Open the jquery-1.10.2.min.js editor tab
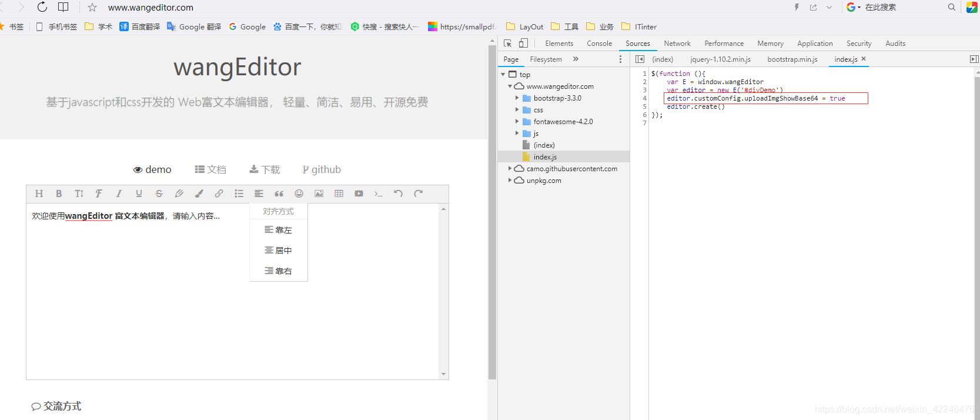The image size is (980, 420). (720, 59)
